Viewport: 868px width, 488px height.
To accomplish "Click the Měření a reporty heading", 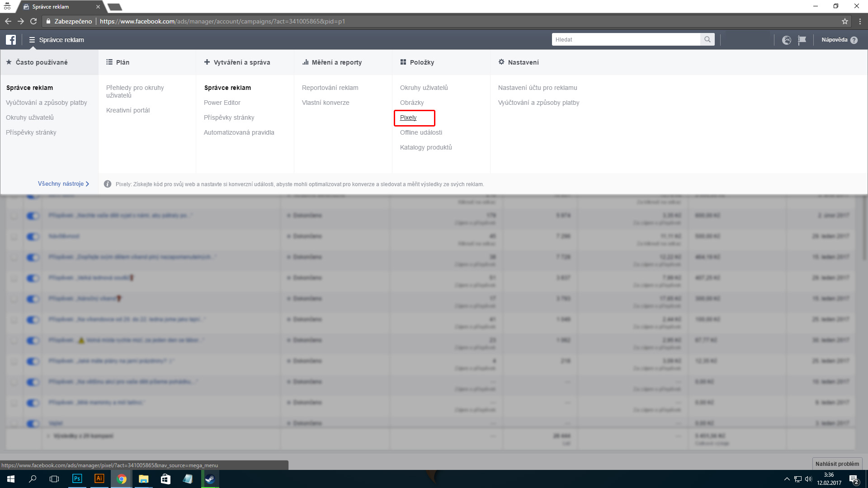I will click(x=332, y=62).
